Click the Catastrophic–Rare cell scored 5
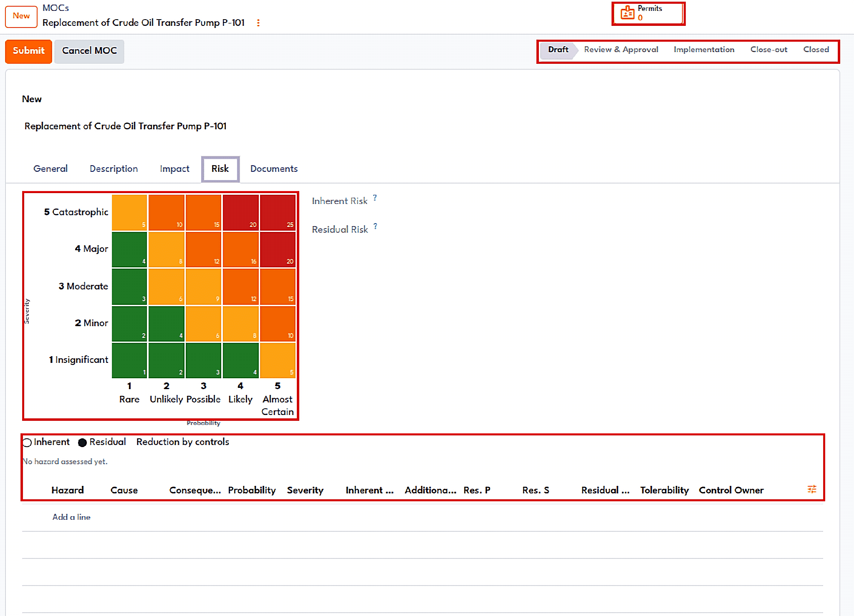Screen dimensions: 854x616 [129, 212]
